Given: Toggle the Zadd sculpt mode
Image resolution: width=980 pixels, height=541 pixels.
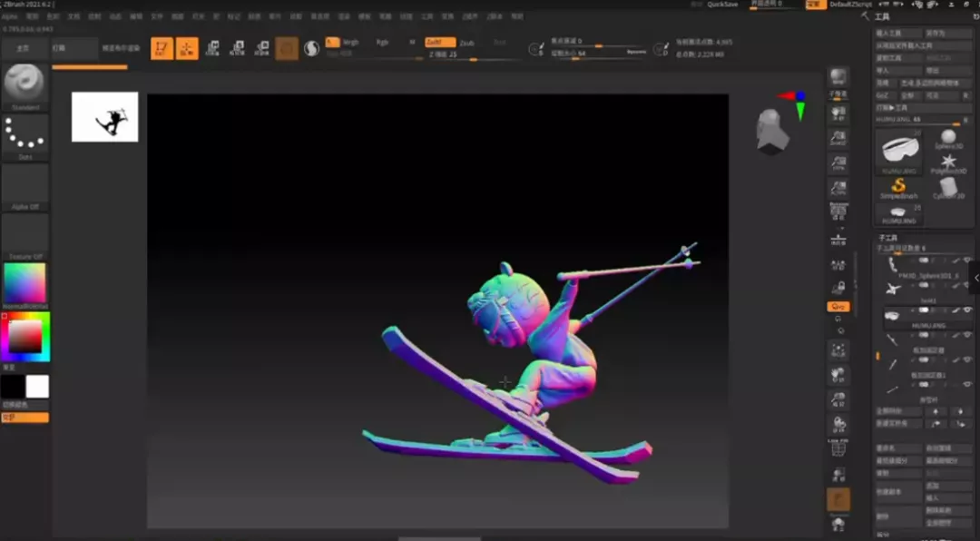Looking at the screenshot, I should 440,42.
